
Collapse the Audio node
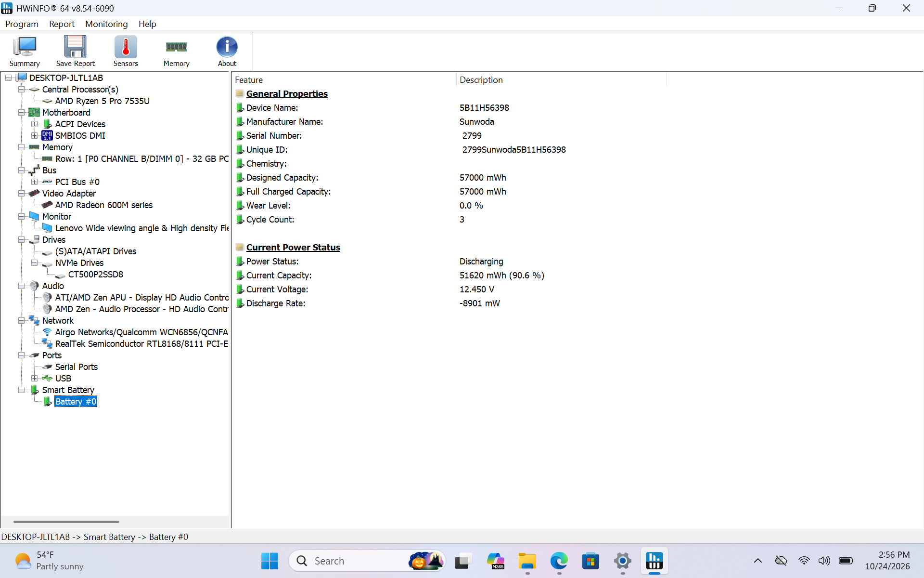pyautogui.click(x=21, y=286)
